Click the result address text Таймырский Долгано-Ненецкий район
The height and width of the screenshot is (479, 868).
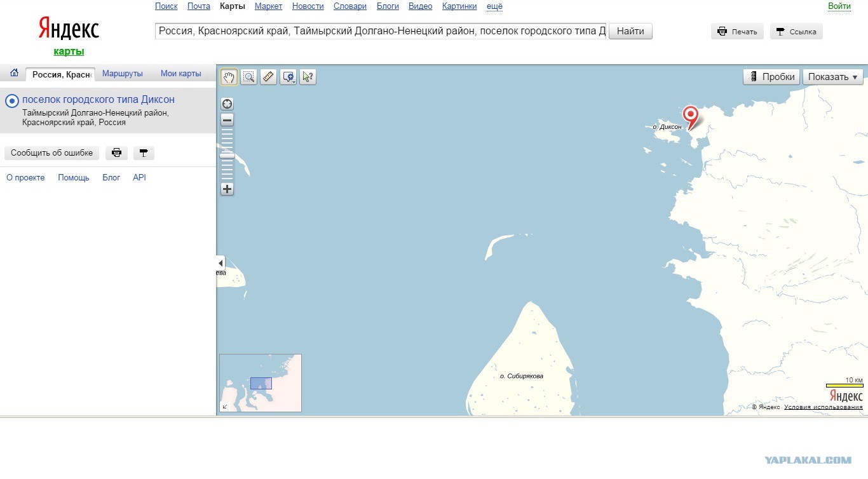point(95,113)
